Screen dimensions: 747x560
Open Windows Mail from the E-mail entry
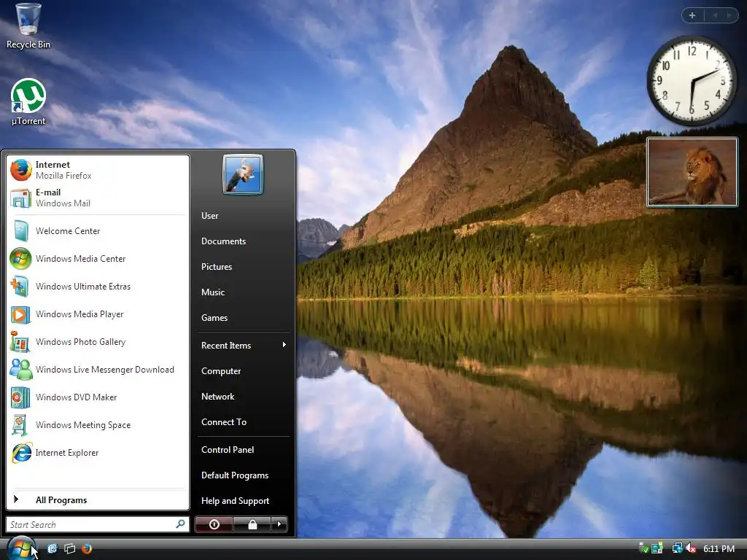coord(98,198)
